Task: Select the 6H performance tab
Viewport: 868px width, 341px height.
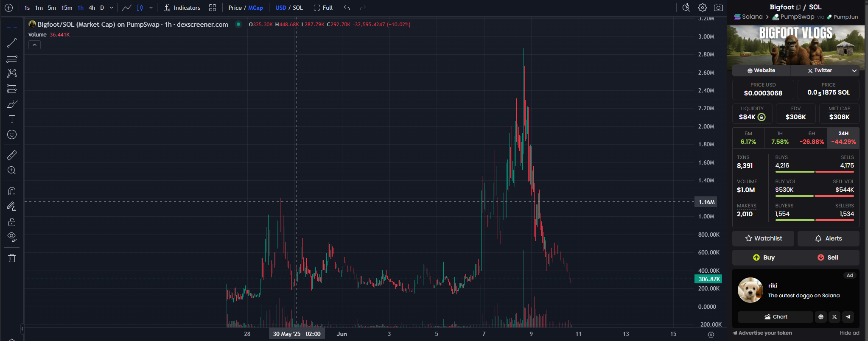Action: pos(812,138)
